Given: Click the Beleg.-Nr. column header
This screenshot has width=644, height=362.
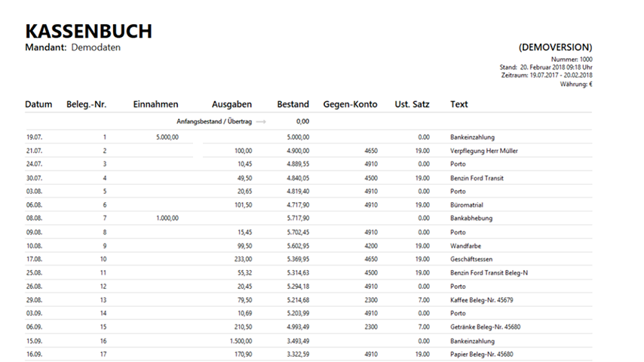Looking at the screenshot, I should coord(86,104).
